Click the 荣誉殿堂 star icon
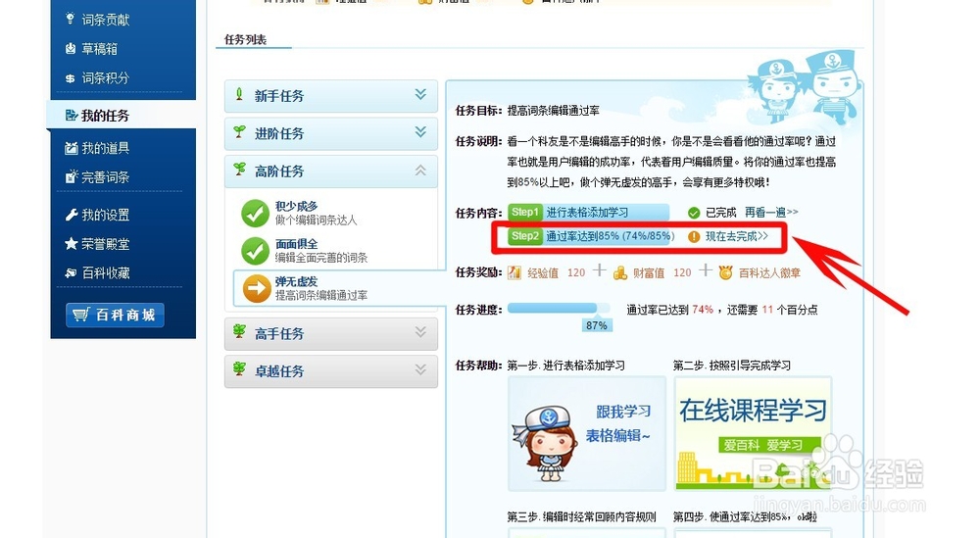The image size is (980, 538). tap(72, 244)
